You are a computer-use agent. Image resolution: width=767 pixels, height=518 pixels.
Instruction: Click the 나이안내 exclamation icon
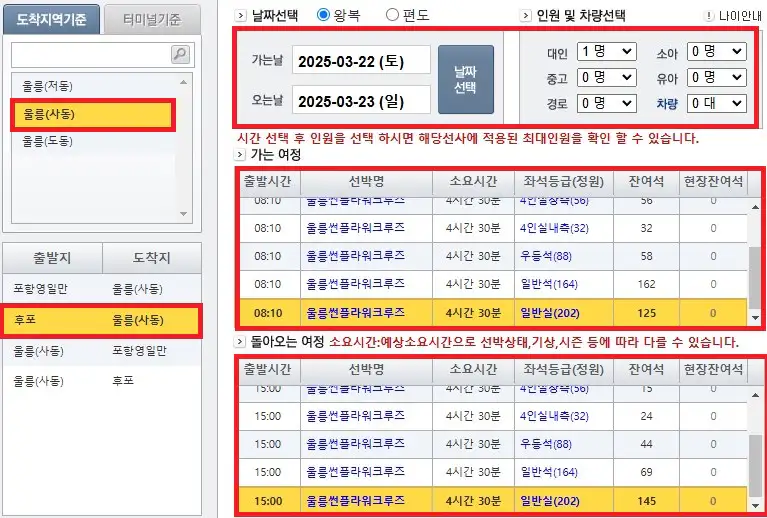pyautogui.click(x=709, y=16)
